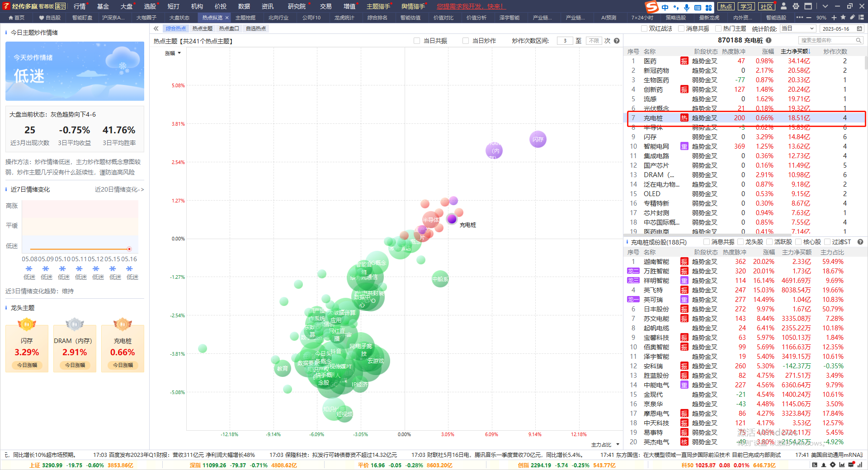Viewport: 868px width, 470px height.
Task: Collapse the left panel with double-chevron icon
Action: pyautogui.click(x=156, y=28)
